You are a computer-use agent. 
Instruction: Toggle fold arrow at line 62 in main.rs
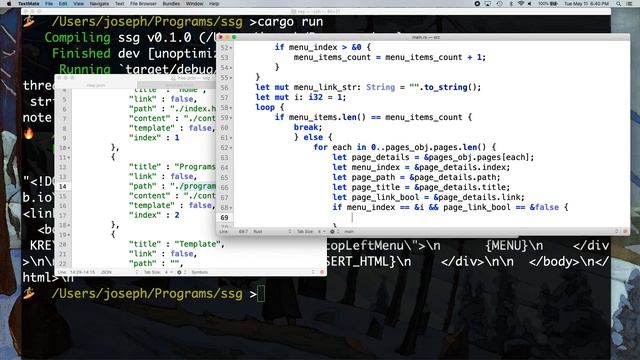click(x=231, y=148)
